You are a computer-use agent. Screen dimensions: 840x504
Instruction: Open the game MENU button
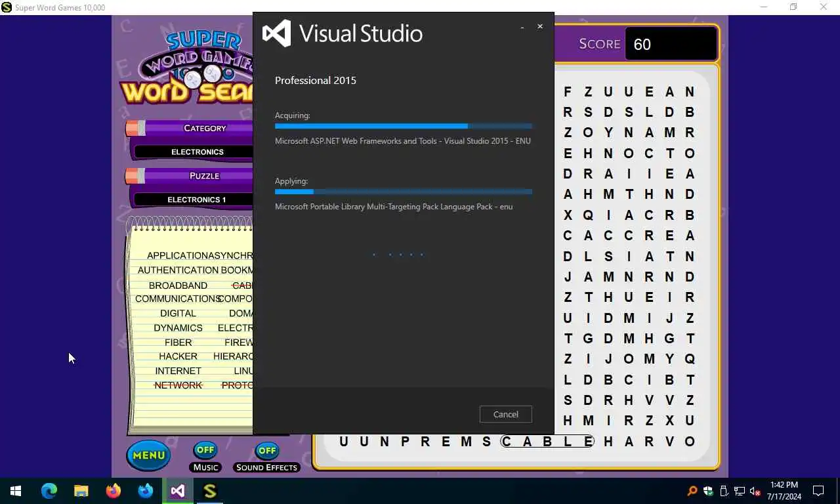(x=149, y=455)
